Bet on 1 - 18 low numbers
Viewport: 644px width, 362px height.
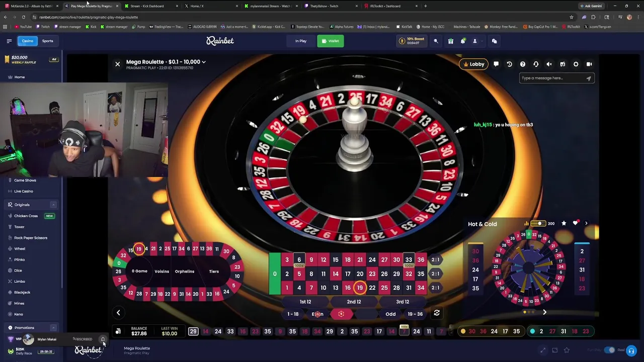(x=293, y=314)
